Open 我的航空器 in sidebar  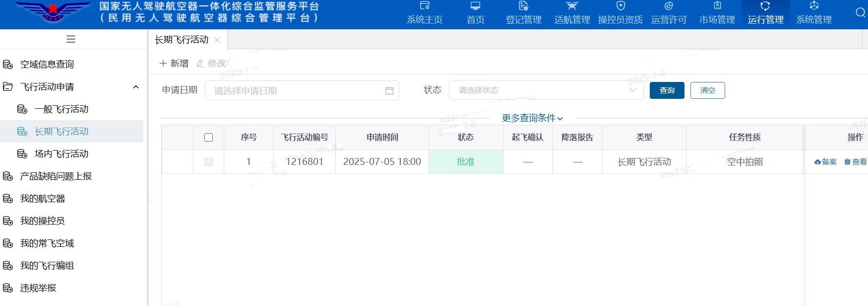coord(43,199)
